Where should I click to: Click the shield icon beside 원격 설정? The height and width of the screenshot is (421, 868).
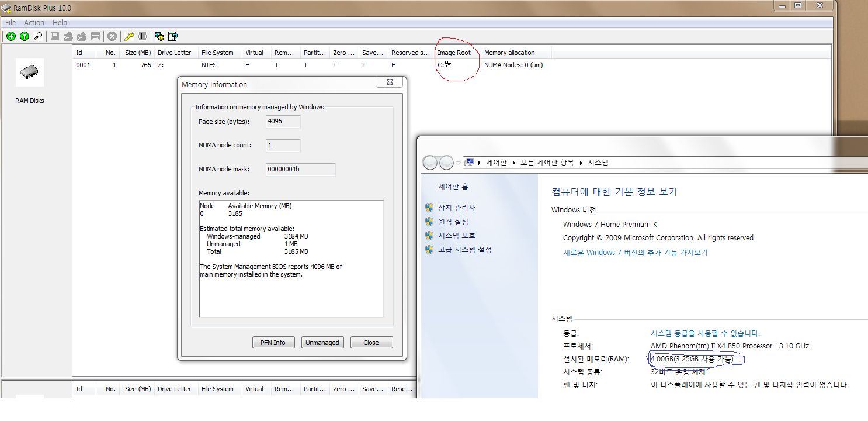pyautogui.click(x=429, y=222)
